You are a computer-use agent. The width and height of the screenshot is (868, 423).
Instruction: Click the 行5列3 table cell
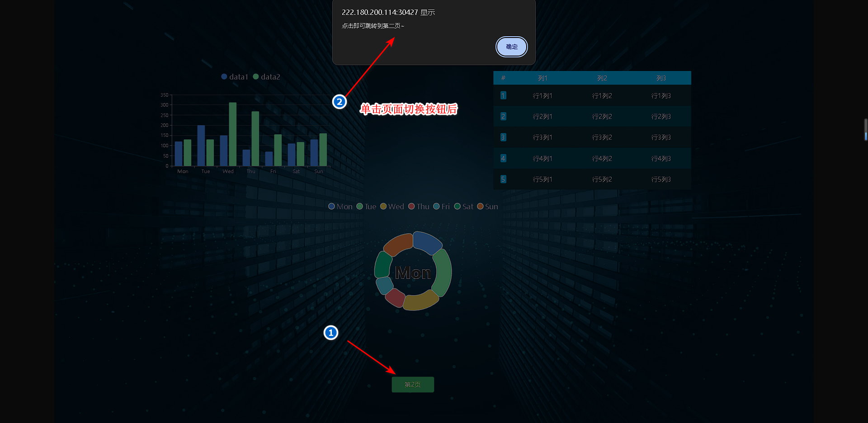coord(660,179)
